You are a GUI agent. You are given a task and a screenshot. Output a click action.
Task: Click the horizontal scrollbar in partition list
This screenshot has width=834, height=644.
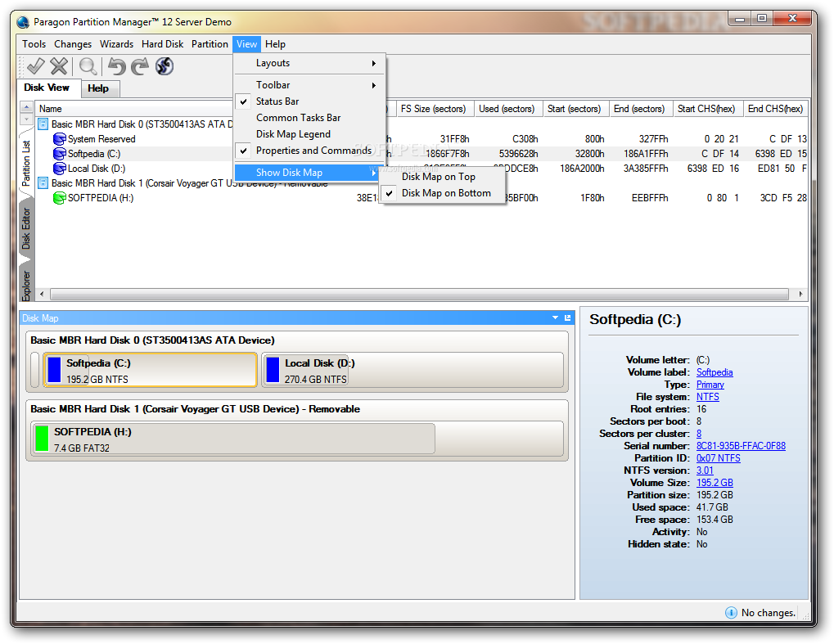[x=419, y=294]
